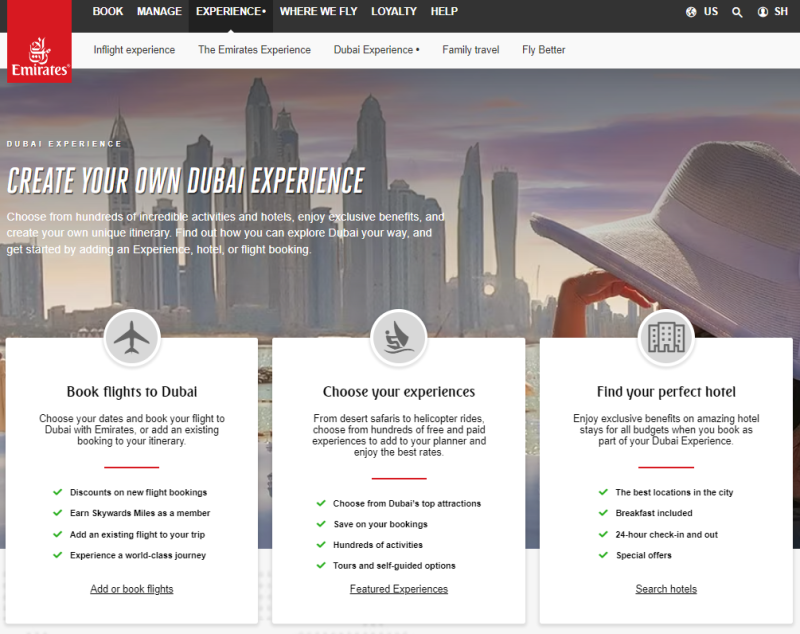This screenshot has width=800, height=634.
Task: Click the Search hotels link
Action: pyautogui.click(x=666, y=589)
